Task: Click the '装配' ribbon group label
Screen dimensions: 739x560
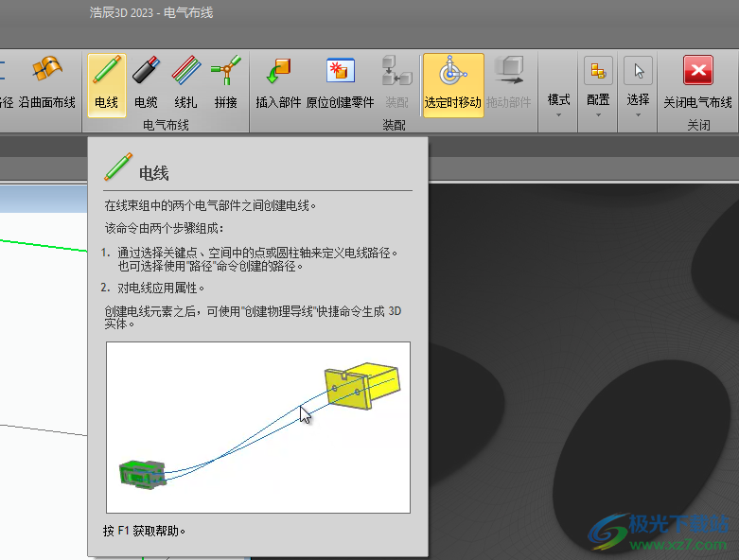Action: (x=394, y=125)
